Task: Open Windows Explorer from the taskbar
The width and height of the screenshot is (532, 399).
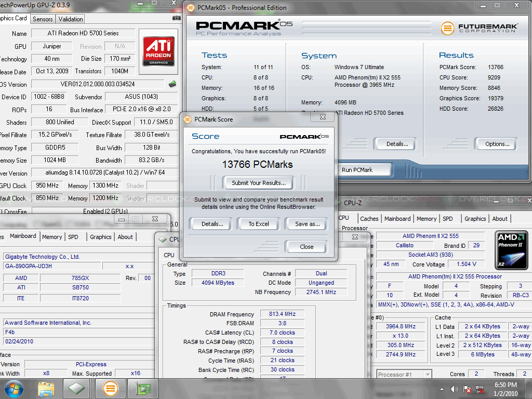Action: pos(46,389)
